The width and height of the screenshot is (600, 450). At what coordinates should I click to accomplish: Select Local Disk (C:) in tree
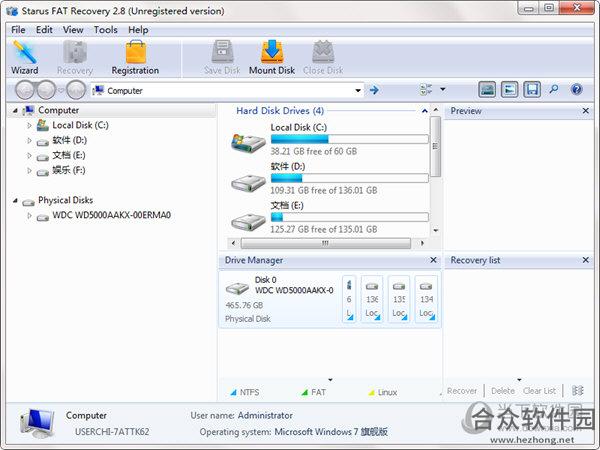[80, 125]
